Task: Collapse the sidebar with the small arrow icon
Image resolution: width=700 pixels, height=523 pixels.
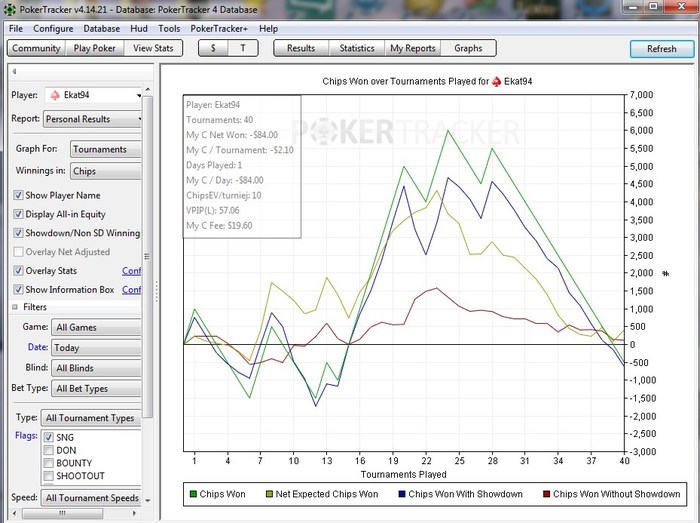Action: click(x=14, y=71)
